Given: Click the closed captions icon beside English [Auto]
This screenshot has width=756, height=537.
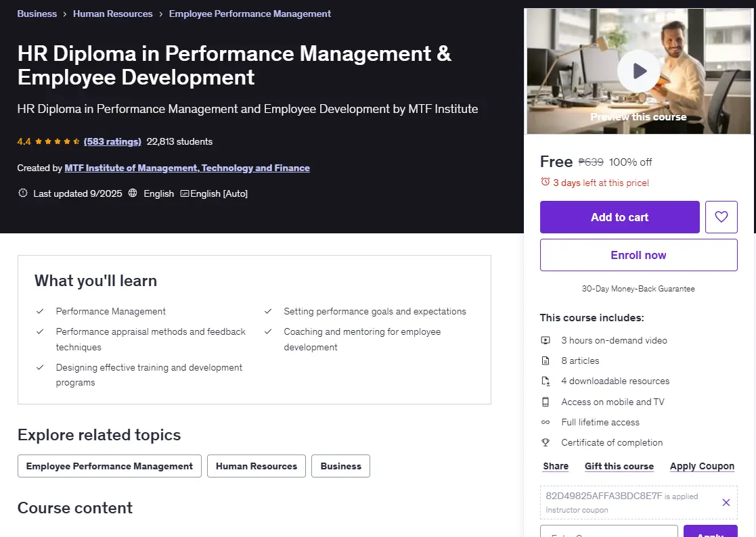Looking at the screenshot, I should tap(184, 193).
